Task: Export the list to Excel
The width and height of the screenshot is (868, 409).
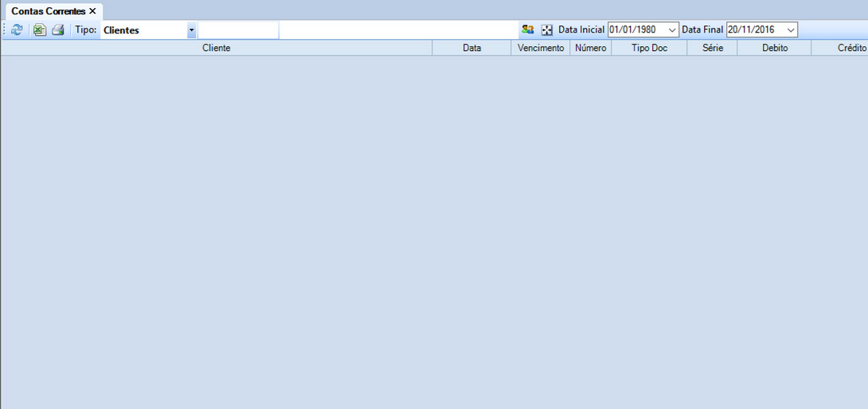Action: [39, 30]
